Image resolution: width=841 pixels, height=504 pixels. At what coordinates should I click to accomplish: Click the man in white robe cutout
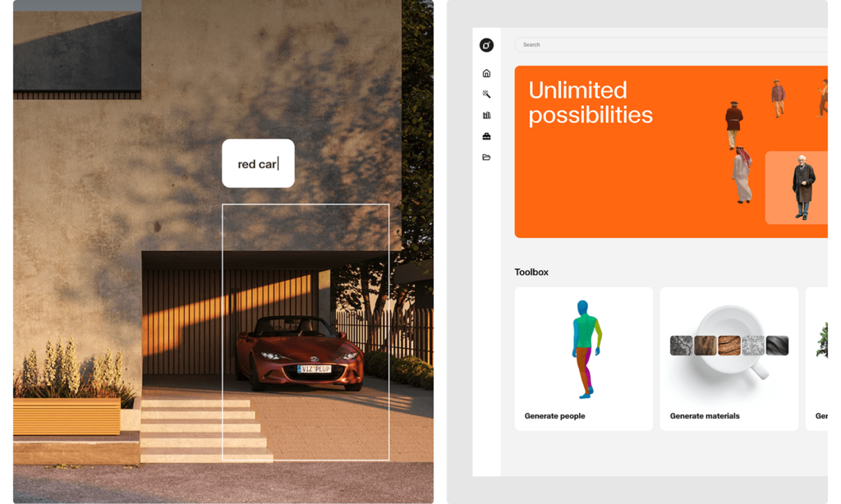[x=742, y=176]
